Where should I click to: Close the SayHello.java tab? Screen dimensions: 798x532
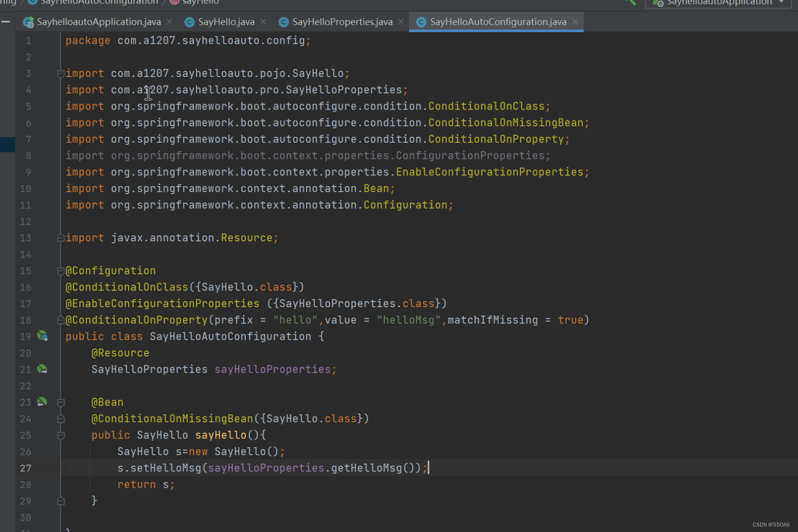coord(263,22)
